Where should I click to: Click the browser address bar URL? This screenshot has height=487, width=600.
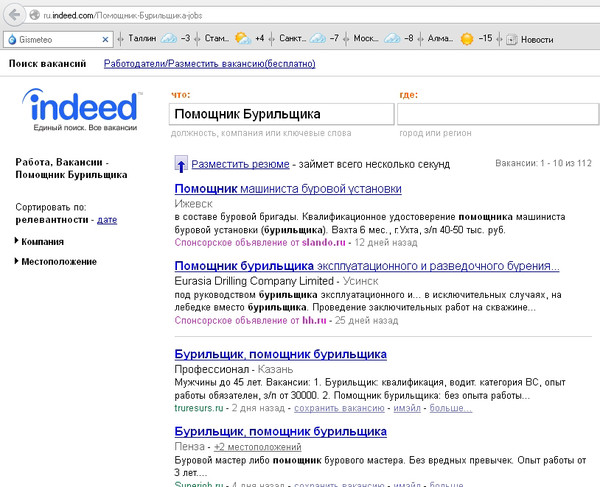pyautogui.click(x=122, y=15)
